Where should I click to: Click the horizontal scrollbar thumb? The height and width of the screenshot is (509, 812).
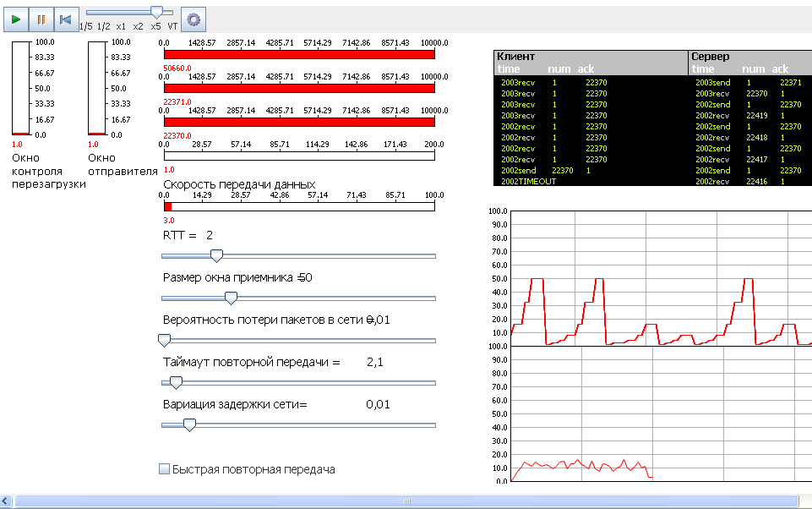(406, 501)
